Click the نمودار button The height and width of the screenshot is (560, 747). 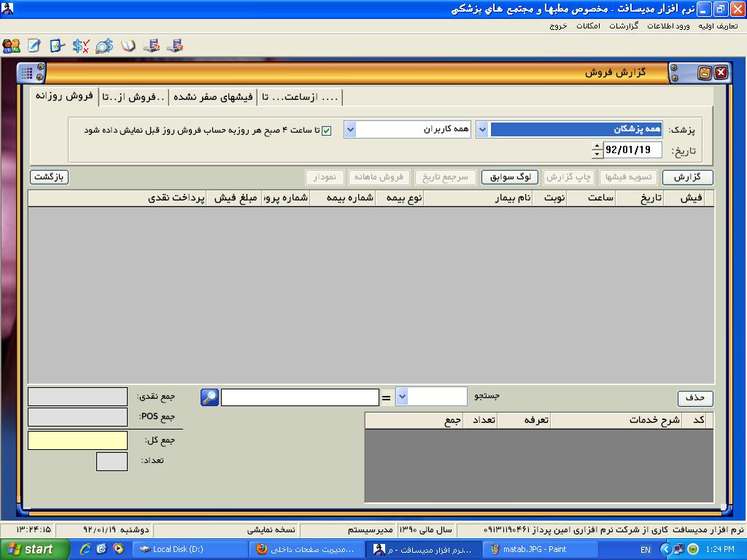(x=324, y=177)
